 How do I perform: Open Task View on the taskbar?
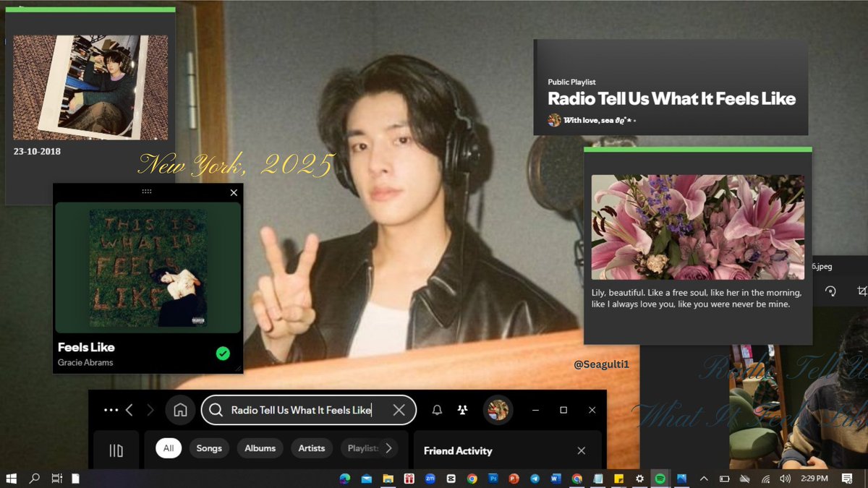click(56, 479)
